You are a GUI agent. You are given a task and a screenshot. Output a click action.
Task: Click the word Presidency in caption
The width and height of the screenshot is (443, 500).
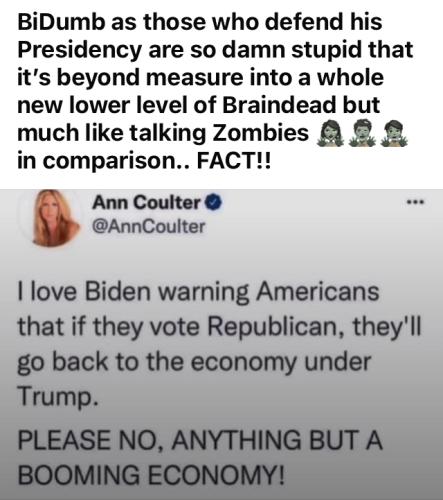(80, 51)
